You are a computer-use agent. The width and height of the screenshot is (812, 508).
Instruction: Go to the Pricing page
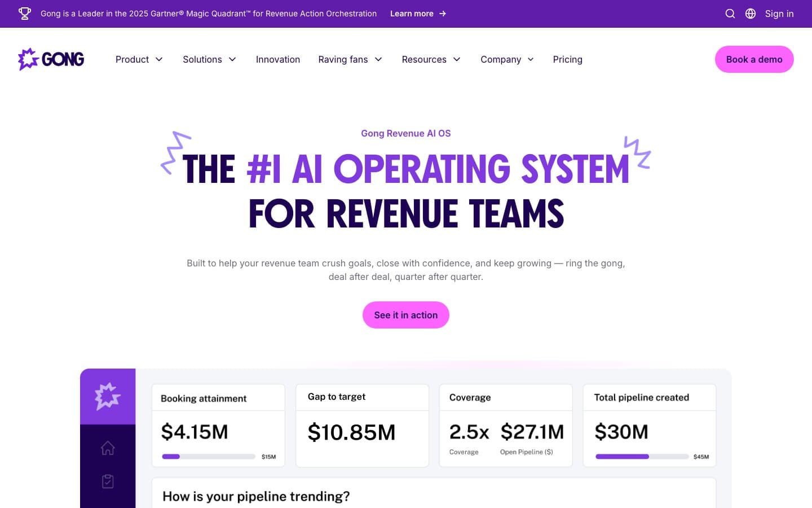pyautogui.click(x=568, y=59)
